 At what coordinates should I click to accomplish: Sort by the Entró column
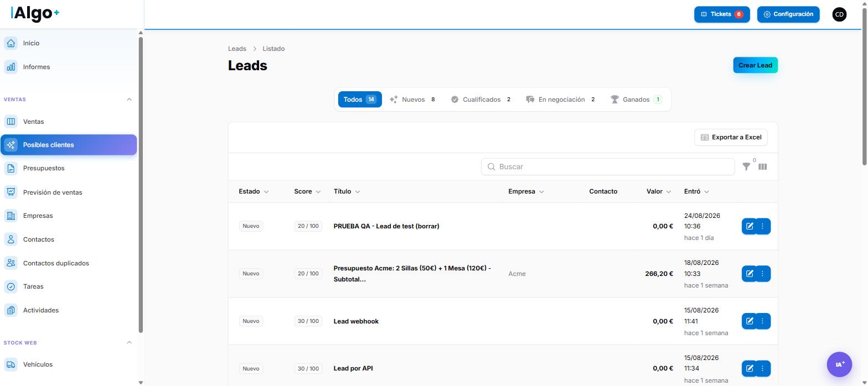click(x=696, y=191)
